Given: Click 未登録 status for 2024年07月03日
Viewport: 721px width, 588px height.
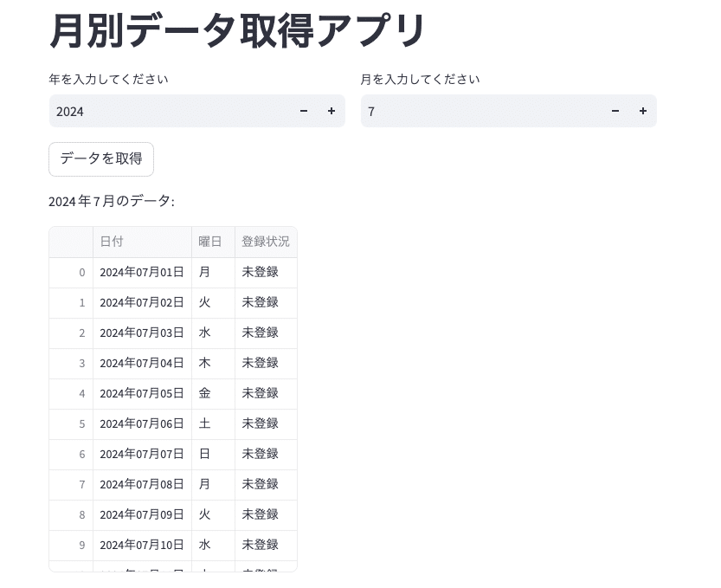Looking at the screenshot, I should pyautogui.click(x=266, y=333).
